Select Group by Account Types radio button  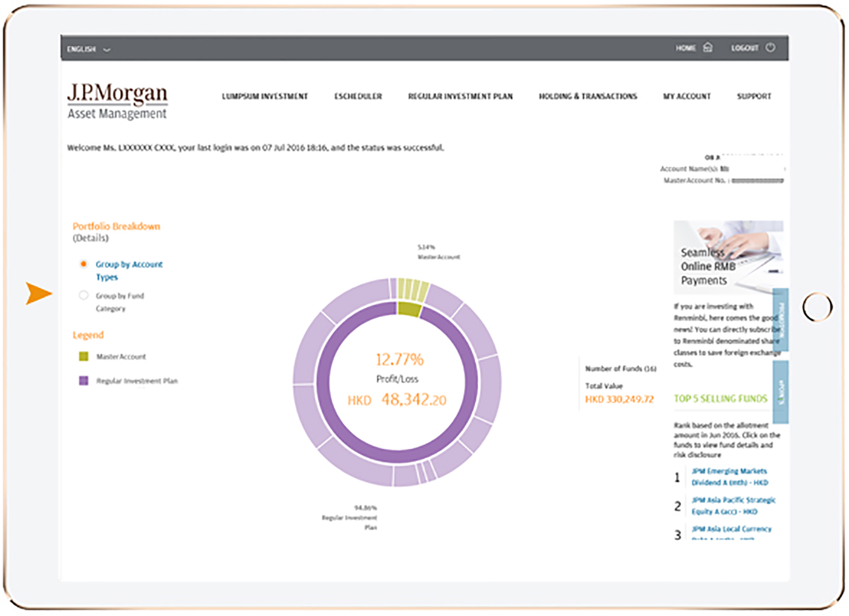(x=84, y=264)
